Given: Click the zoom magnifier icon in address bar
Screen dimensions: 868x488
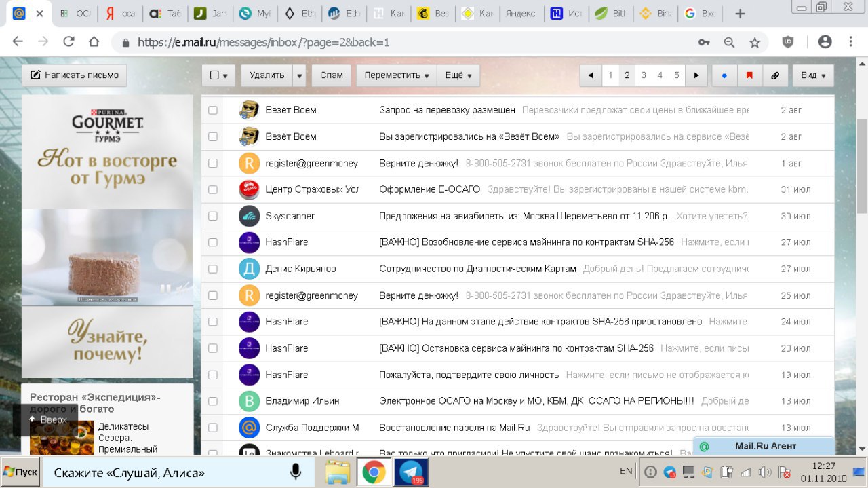Looking at the screenshot, I should click(729, 42).
